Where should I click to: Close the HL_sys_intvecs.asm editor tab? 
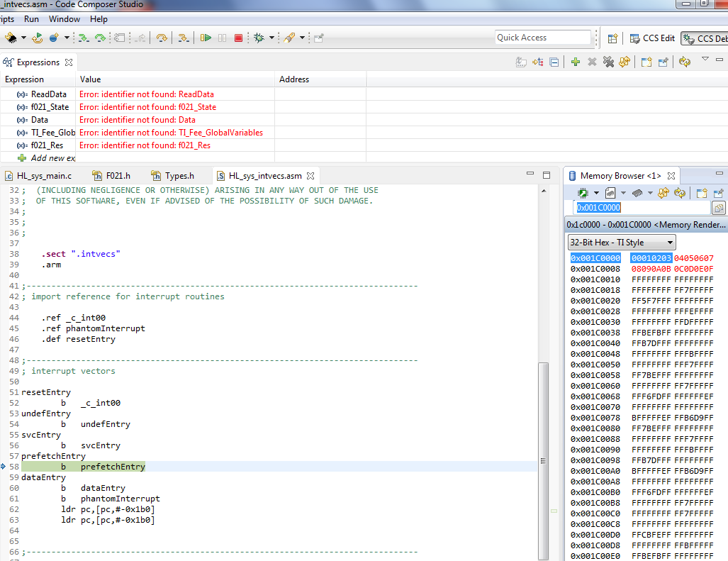tap(310, 176)
